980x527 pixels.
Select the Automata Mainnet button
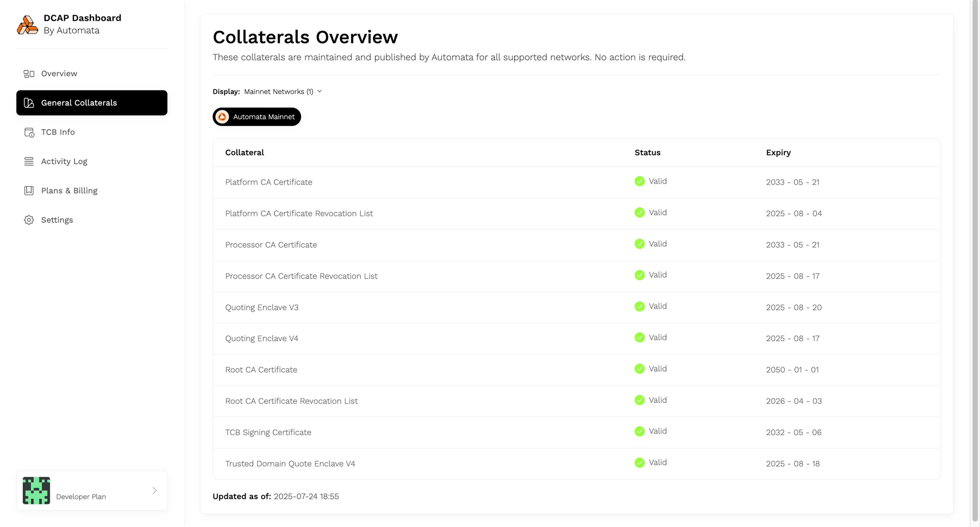(x=257, y=116)
